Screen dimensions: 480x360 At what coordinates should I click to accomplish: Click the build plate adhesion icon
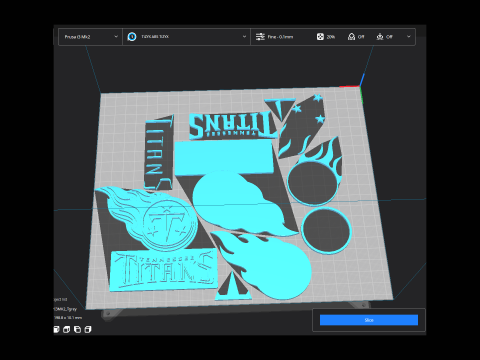(380, 37)
